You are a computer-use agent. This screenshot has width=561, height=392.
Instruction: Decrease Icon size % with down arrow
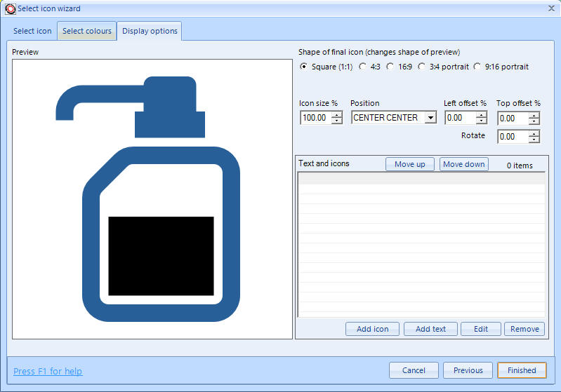pyautogui.click(x=337, y=121)
